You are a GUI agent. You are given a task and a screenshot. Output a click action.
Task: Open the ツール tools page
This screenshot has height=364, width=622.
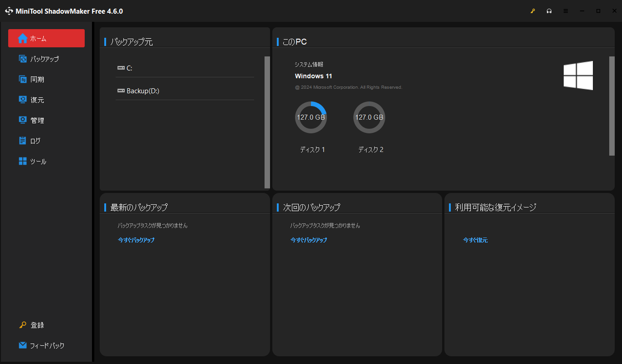pos(46,161)
